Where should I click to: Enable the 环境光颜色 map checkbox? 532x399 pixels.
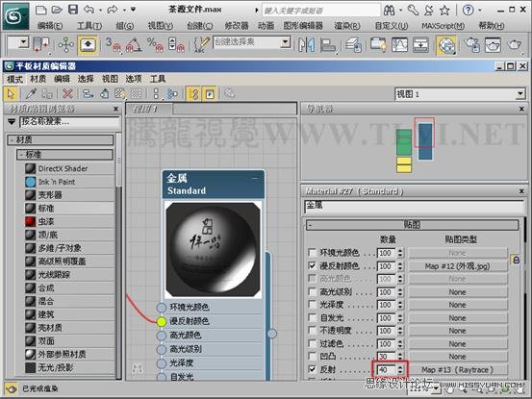[312, 253]
